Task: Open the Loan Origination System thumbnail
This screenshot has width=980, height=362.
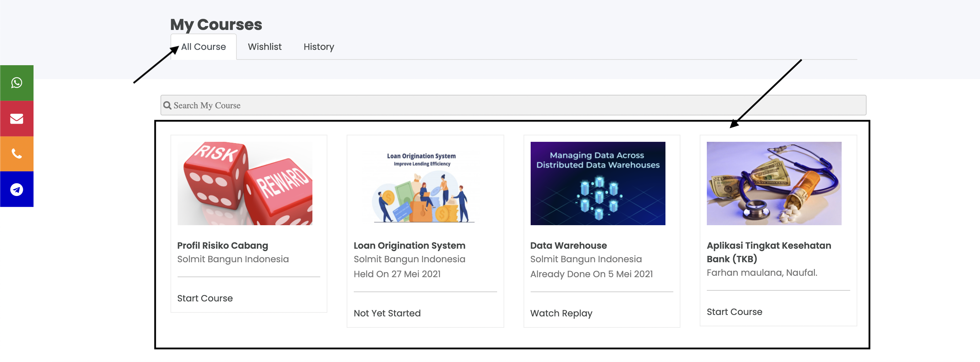Action: [x=422, y=183]
